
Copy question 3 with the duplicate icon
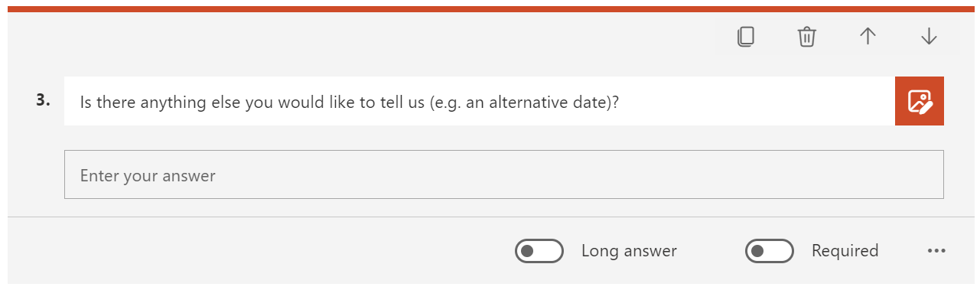(746, 37)
